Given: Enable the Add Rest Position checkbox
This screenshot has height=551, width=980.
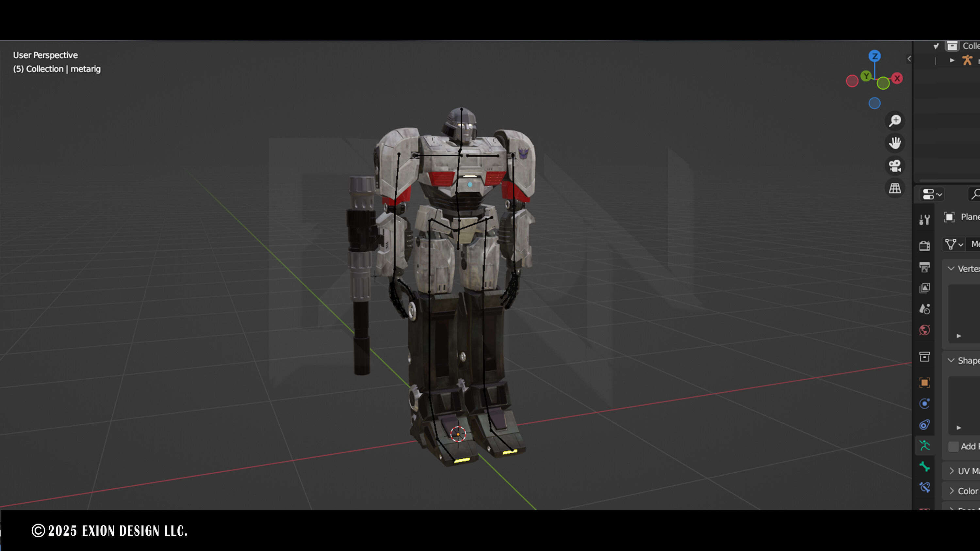Looking at the screenshot, I should coord(953,447).
